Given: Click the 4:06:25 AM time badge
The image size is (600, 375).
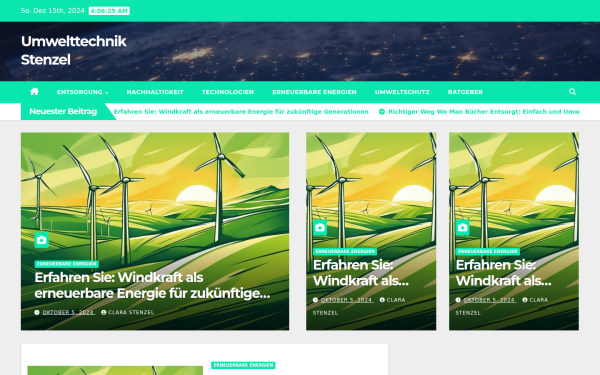Looking at the screenshot, I should coord(109,11).
